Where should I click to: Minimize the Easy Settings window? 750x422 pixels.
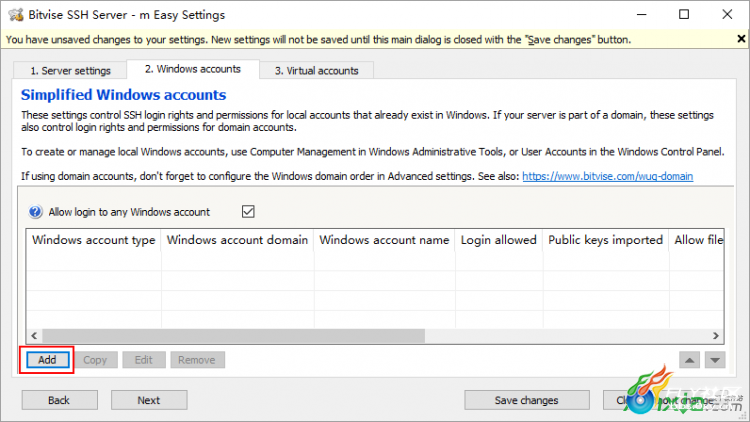[641, 14]
